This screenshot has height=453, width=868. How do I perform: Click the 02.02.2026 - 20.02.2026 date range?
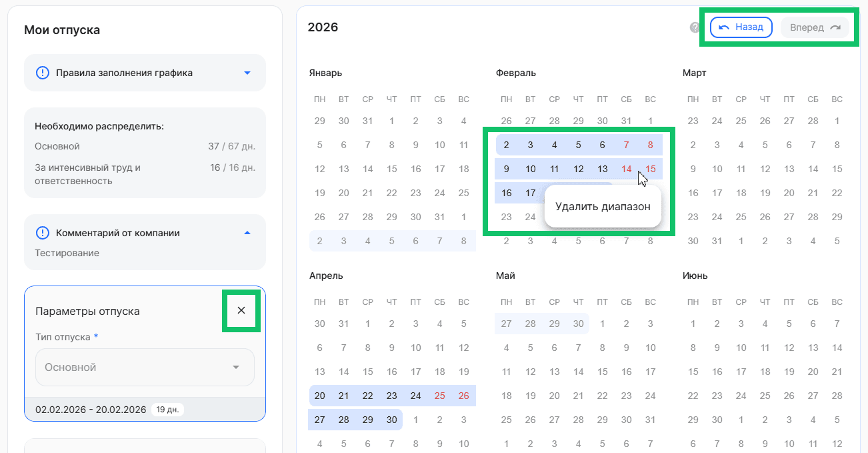point(91,410)
